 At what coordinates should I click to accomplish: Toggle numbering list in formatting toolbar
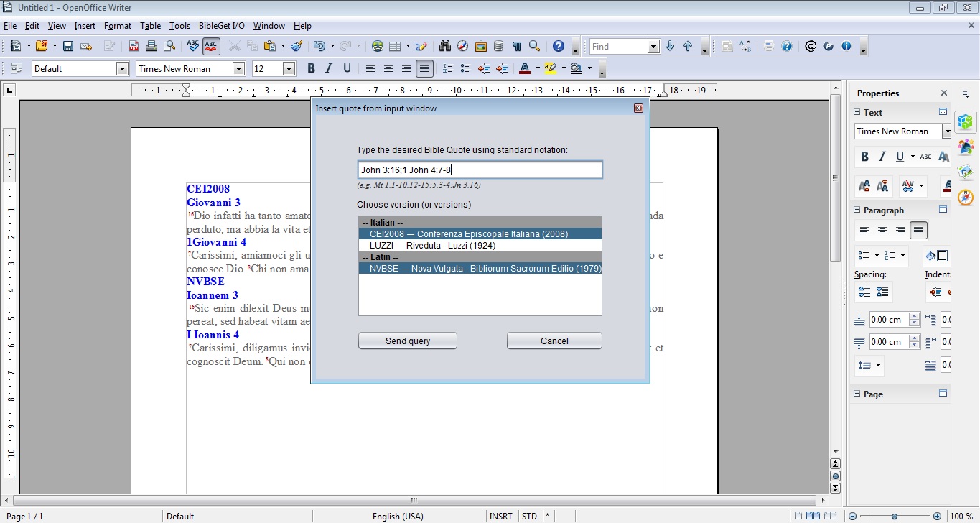448,68
